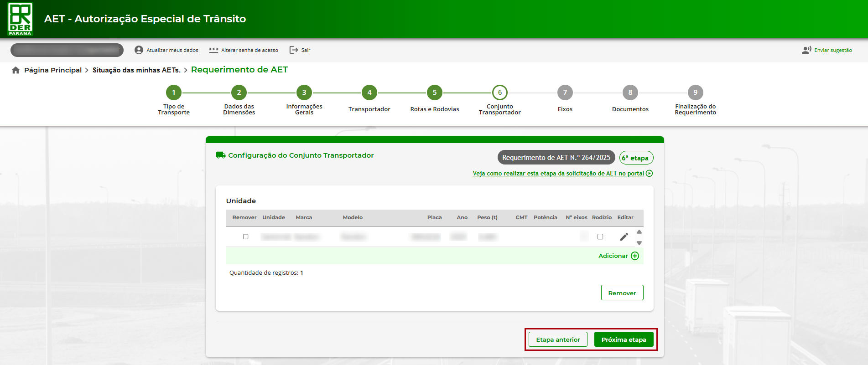
Task: Click Adicionar to add a unit
Action: pyautogui.click(x=613, y=256)
